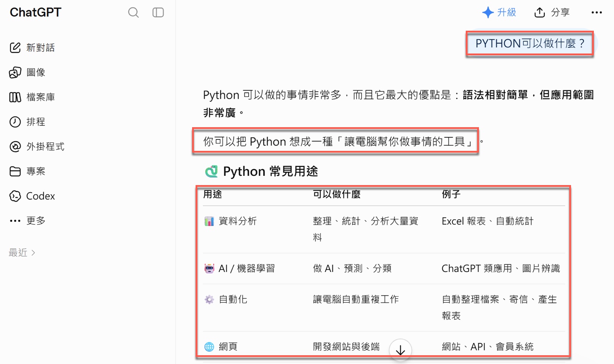Click the new chat pencil icon

pos(15,47)
